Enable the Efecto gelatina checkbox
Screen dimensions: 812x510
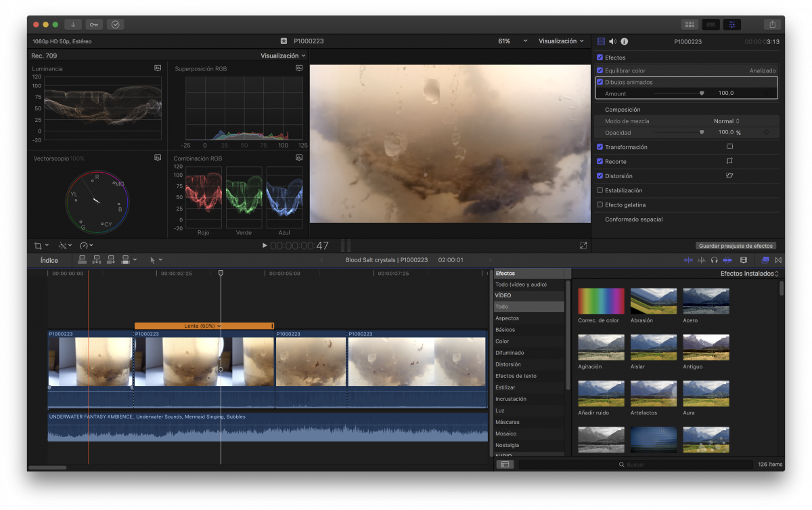[x=600, y=205]
